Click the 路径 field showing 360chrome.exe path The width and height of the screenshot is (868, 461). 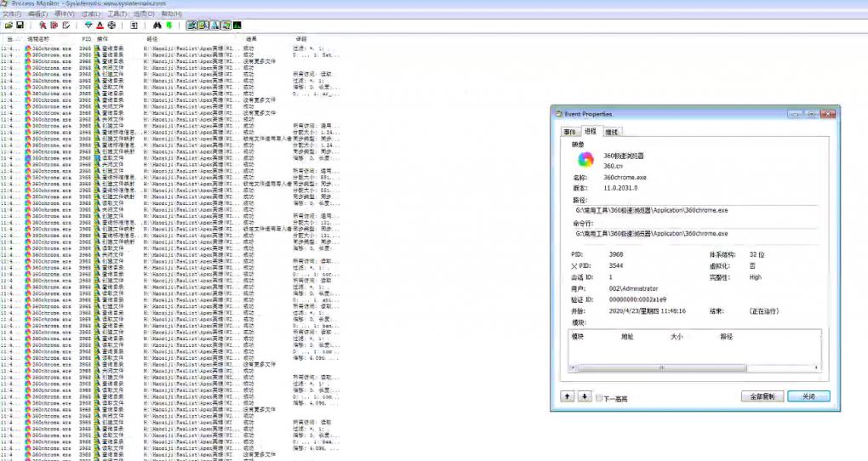pyautogui.click(x=696, y=210)
